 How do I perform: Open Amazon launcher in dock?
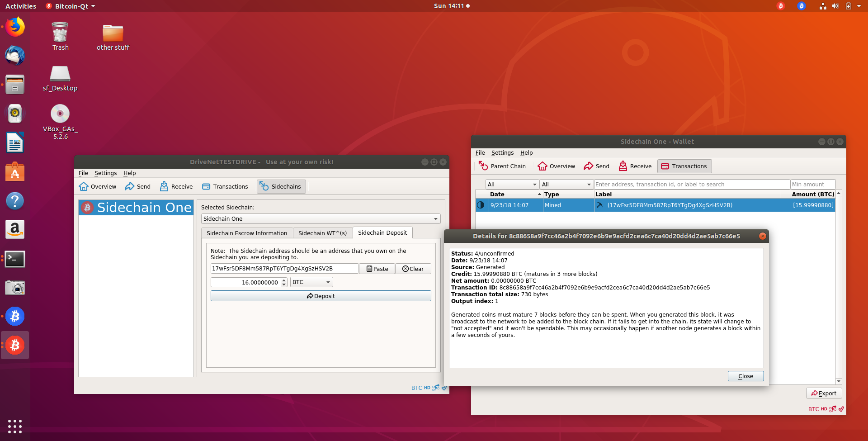click(x=15, y=230)
